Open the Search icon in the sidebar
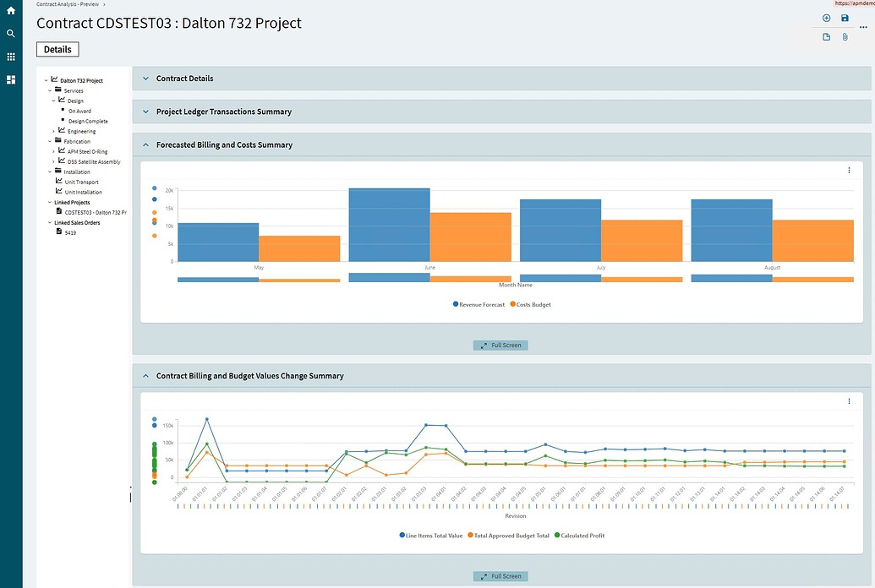Screen dimensions: 875x588 10,34
